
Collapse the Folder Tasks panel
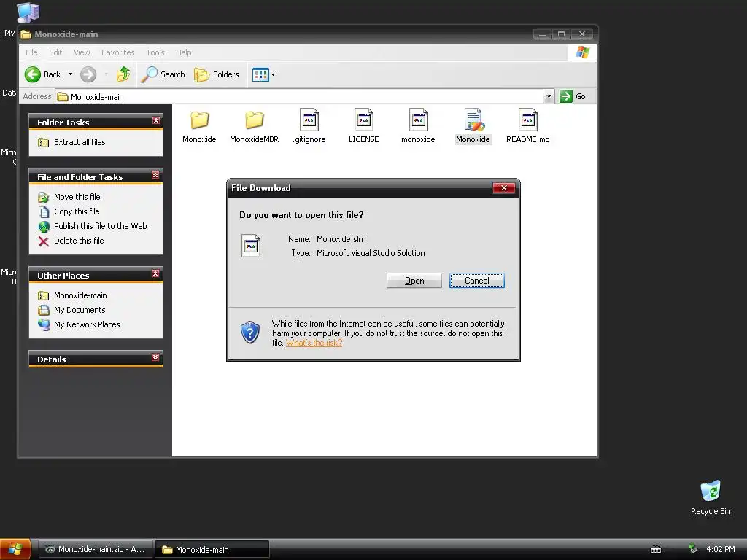point(156,121)
